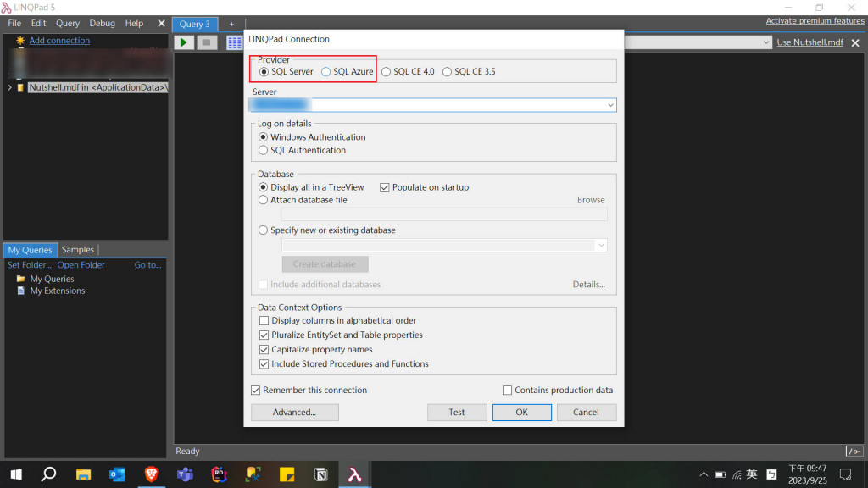868x488 pixels.
Task: Confirm the connection with OK
Action: [521, 413]
